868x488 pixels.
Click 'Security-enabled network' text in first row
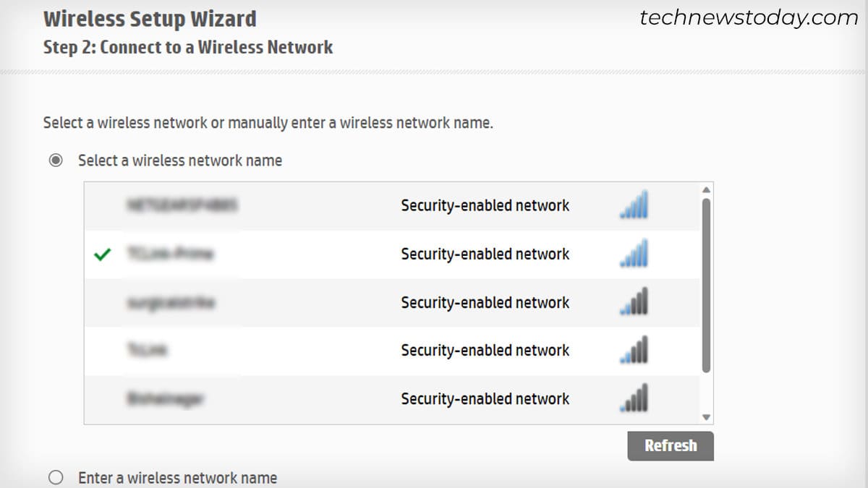(x=485, y=205)
